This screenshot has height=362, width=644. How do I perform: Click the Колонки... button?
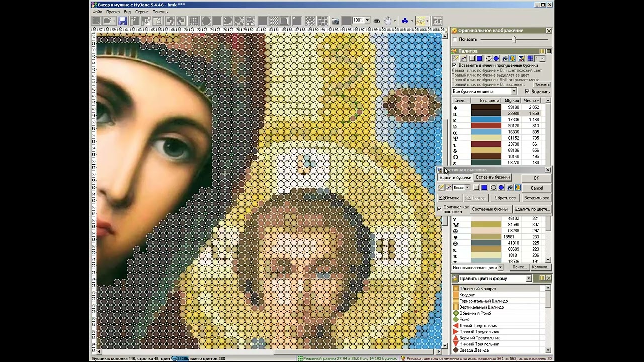(540, 267)
